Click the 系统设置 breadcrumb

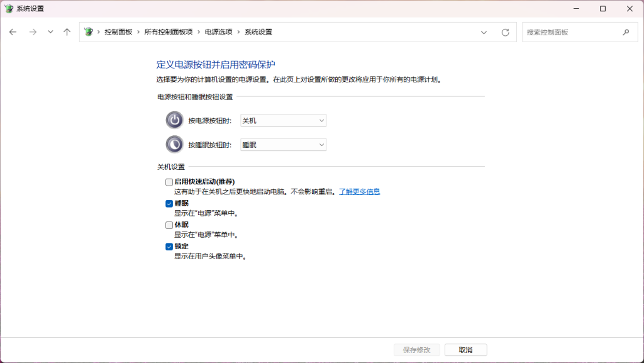tap(258, 32)
